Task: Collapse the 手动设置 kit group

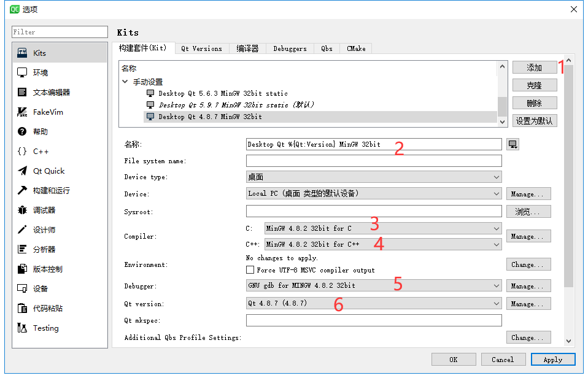Action: click(x=125, y=82)
